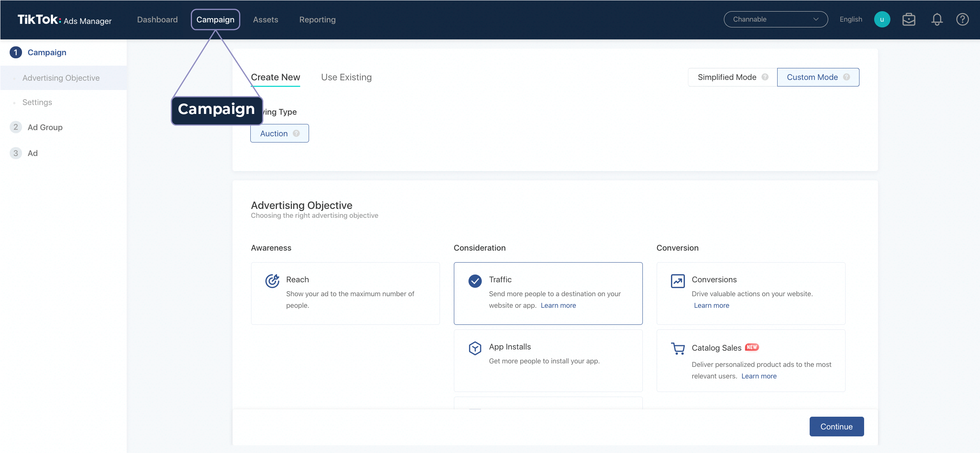Click the help icon beside Custom Mode
Screen dimensions: 980x453
(846, 77)
